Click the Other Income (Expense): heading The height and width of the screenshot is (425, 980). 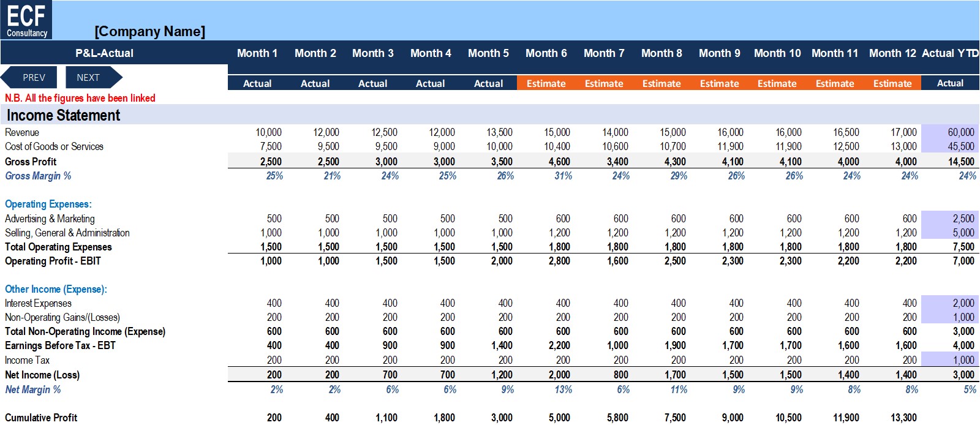pos(56,289)
